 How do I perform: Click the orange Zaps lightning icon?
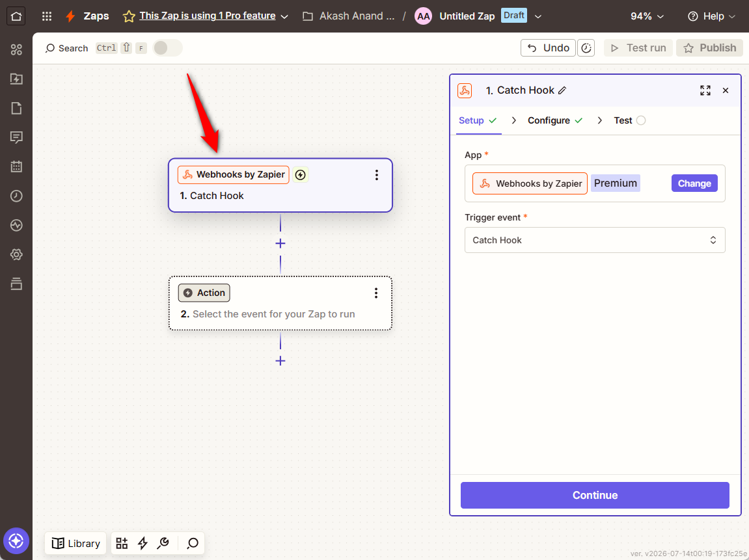71,16
